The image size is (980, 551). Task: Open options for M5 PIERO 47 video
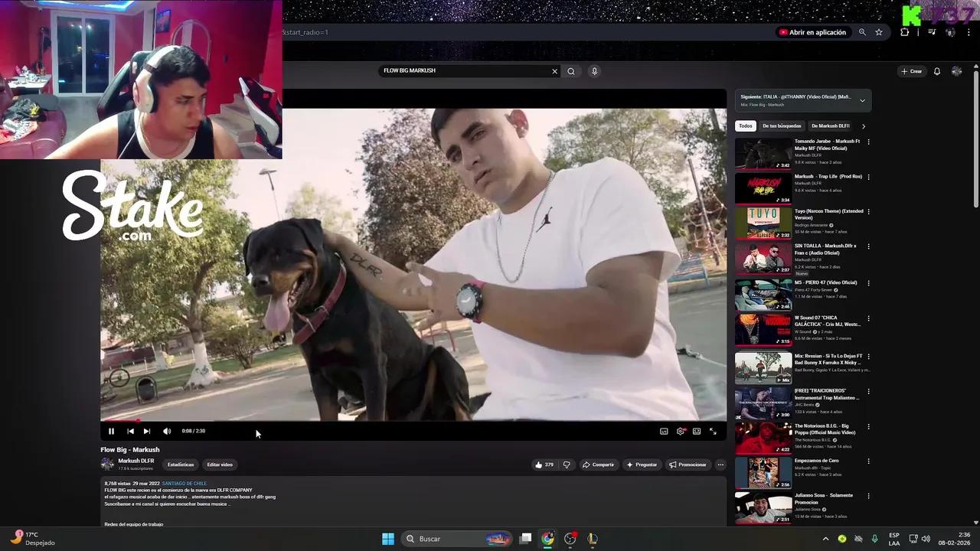click(868, 283)
